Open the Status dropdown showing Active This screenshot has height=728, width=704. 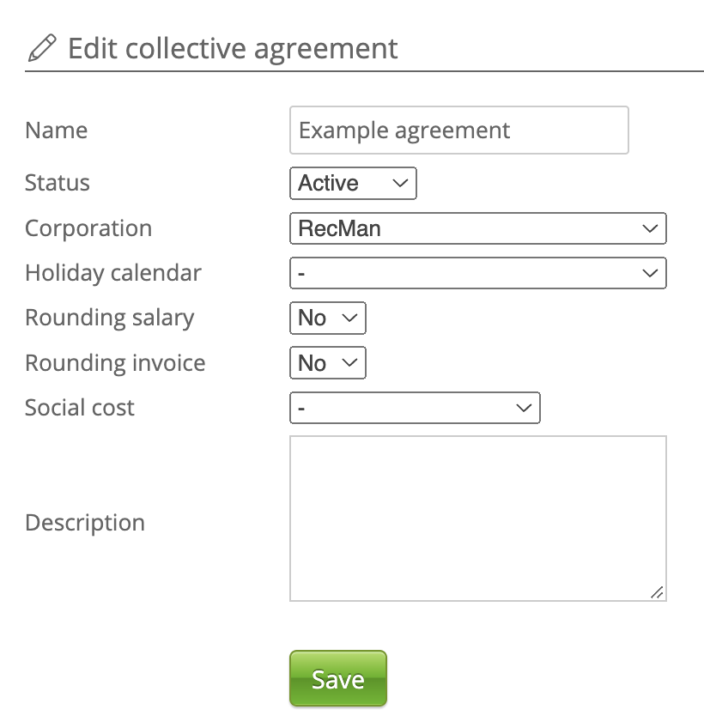353,184
